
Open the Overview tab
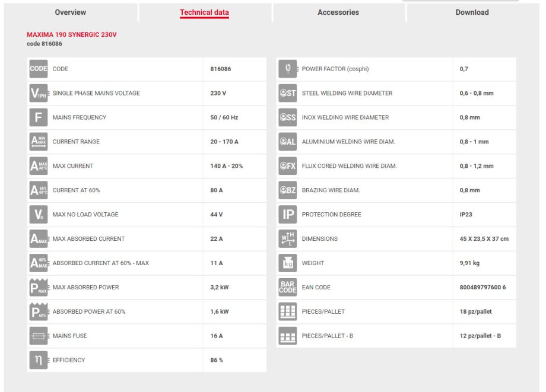(70, 12)
